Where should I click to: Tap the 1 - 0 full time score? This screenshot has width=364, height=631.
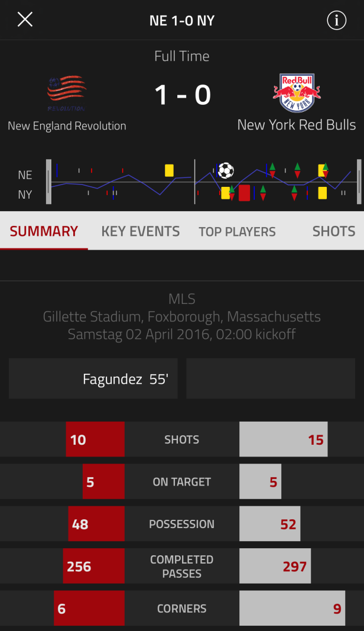183,95
